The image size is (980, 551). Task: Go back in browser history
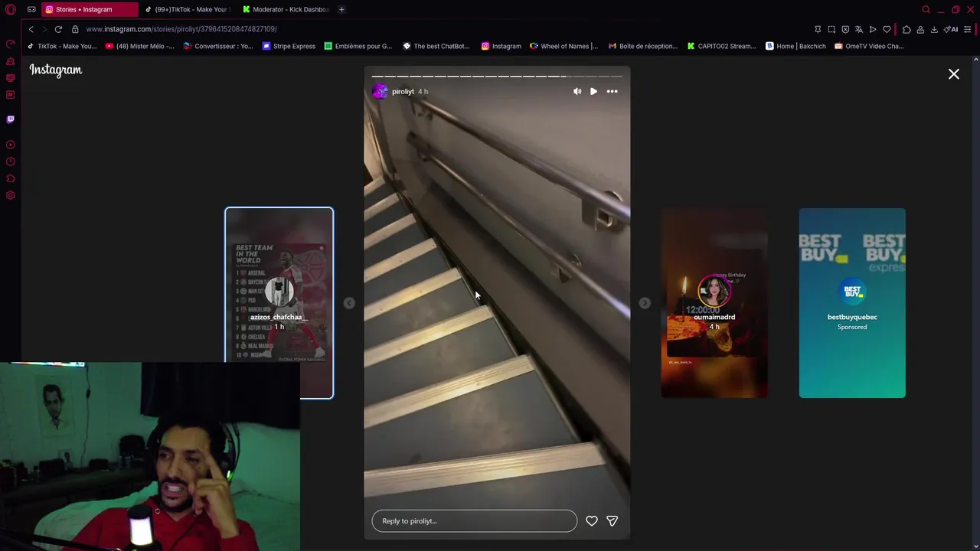[x=31, y=29]
